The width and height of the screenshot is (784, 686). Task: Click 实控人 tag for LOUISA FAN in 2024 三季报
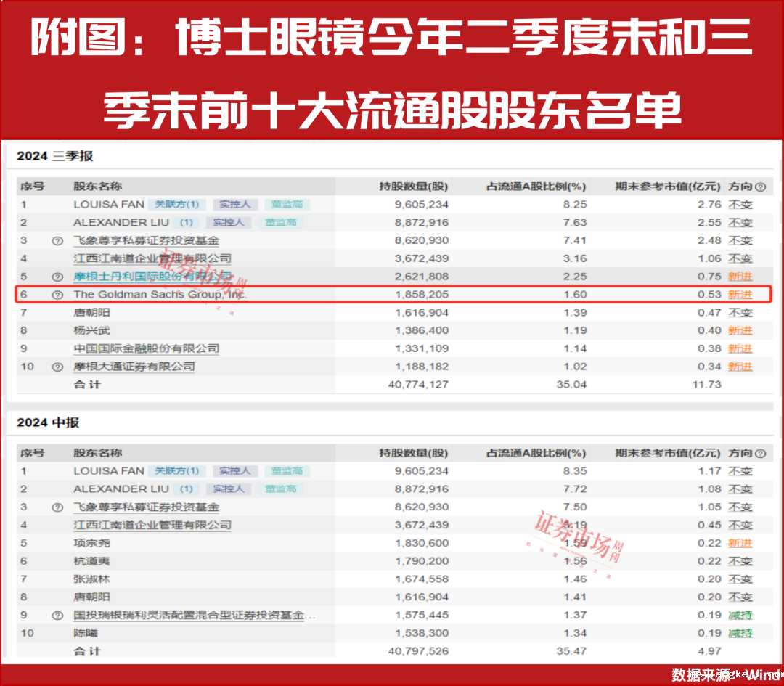(235, 205)
